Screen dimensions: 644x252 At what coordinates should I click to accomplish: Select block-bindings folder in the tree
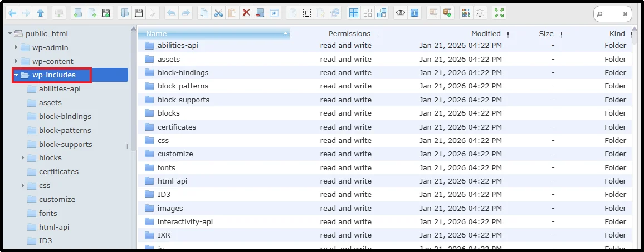pos(65,117)
